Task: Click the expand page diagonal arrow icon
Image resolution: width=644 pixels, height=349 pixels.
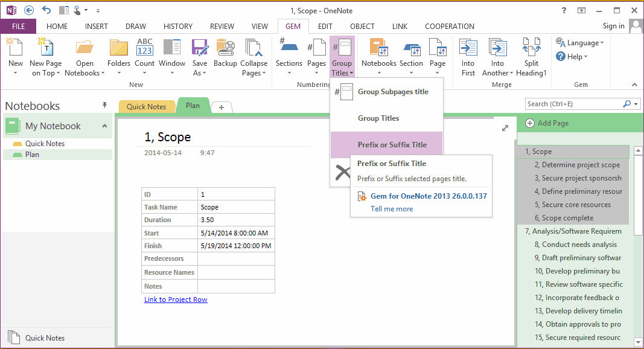Action: 505,128
